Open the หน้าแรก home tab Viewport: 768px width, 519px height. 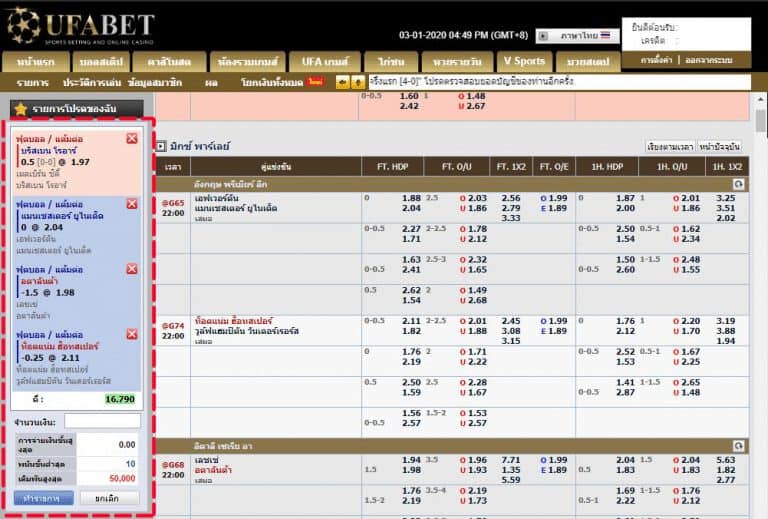point(36,62)
